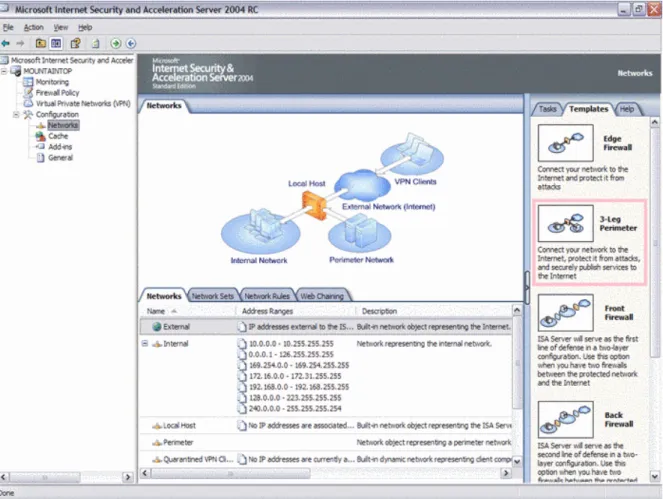Image resolution: width=663 pixels, height=499 pixels.
Task: Select the Front Firewall template thumbnail
Action: tap(565, 313)
